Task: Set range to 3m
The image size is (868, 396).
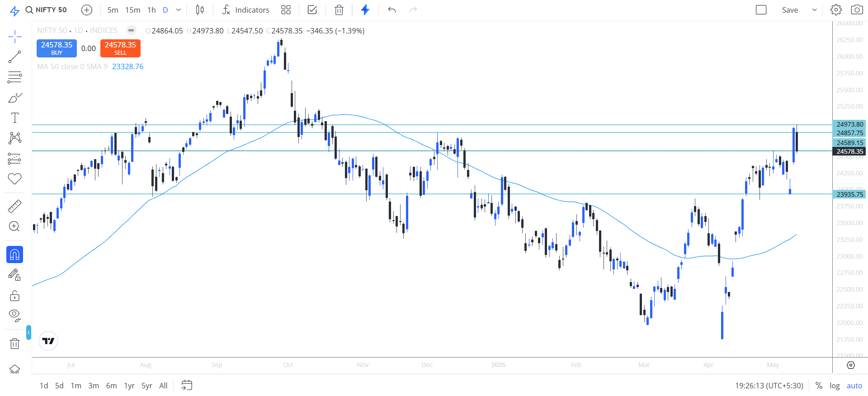Action: coord(94,386)
